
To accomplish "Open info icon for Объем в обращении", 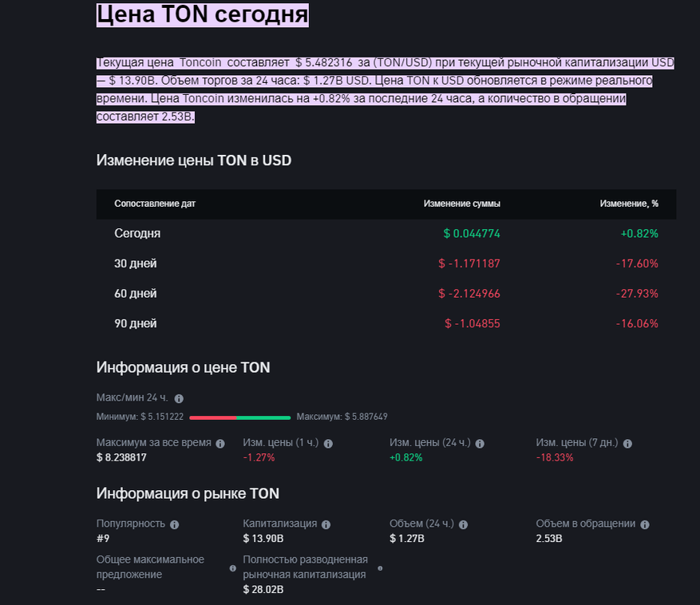I will pos(645,524).
